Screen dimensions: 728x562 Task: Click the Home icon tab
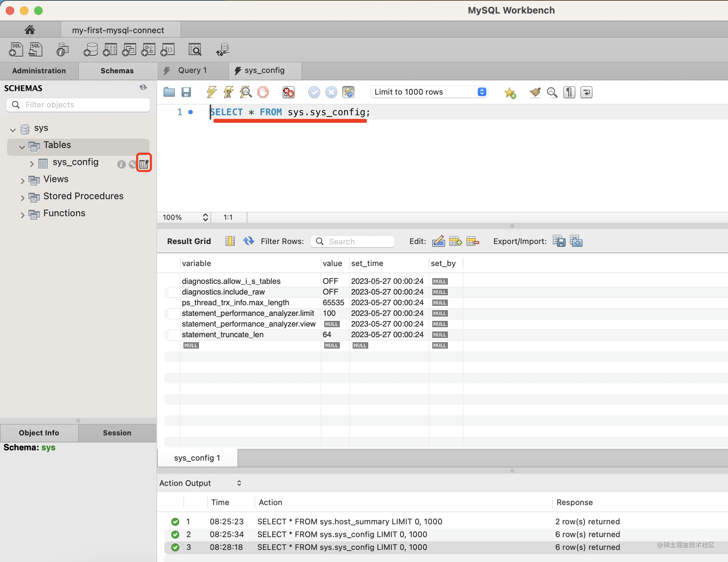pyautogui.click(x=30, y=30)
